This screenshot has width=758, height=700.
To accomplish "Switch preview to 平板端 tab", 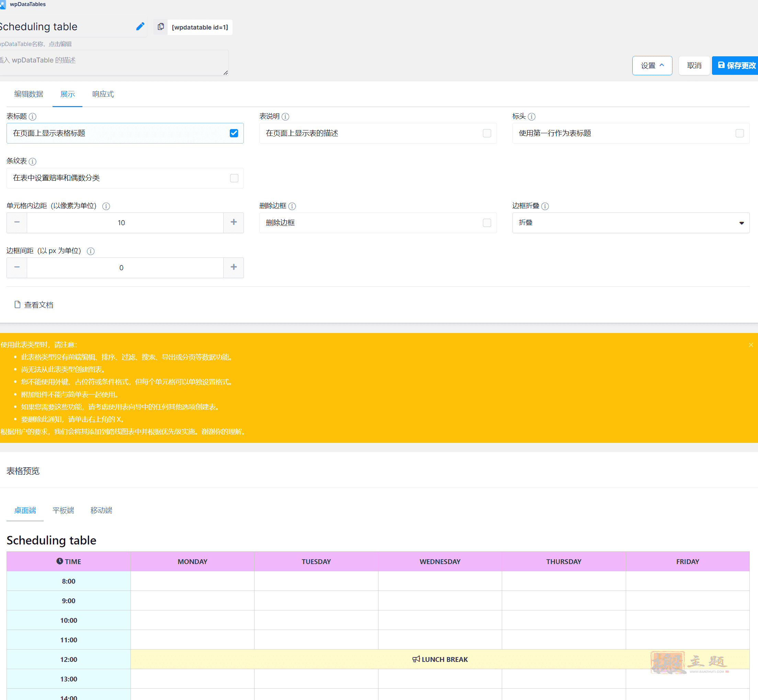I will (63, 510).
